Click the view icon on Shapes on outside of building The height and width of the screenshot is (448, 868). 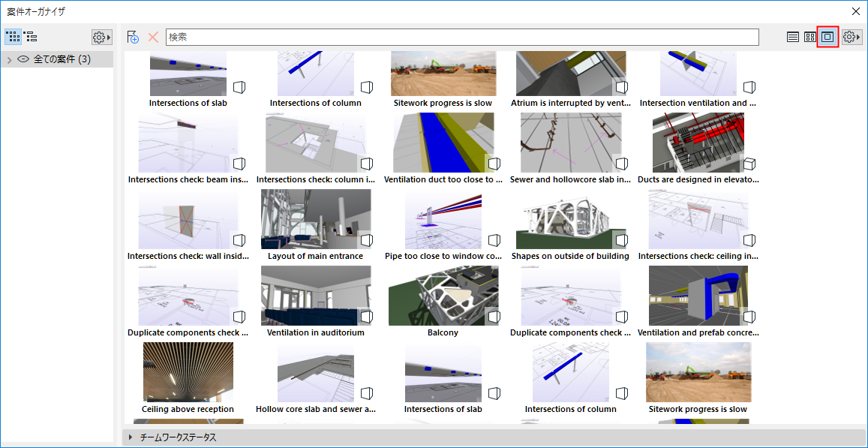pyautogui.click(x=622, y=240)
